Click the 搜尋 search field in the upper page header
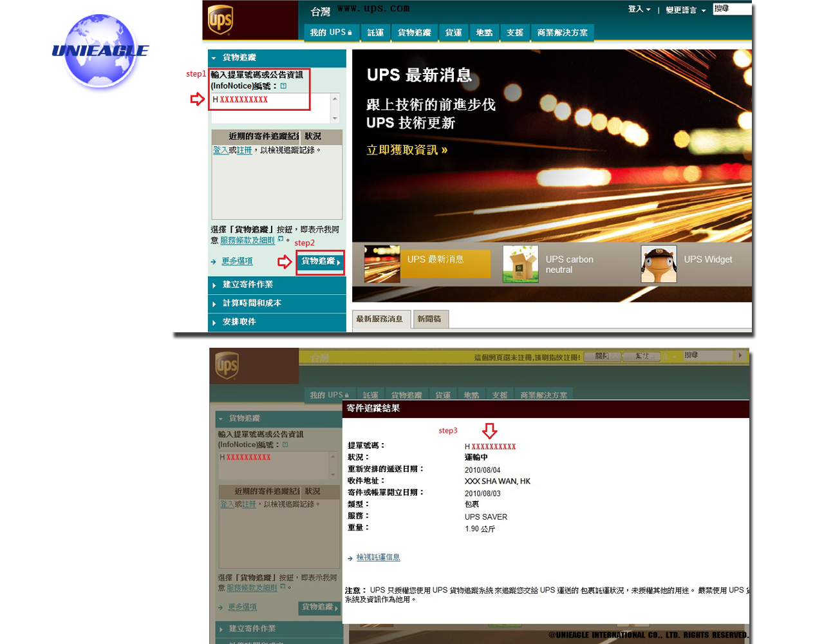This screenshot has width=824, height=644. pyautogui.click(x=732, y=8)
